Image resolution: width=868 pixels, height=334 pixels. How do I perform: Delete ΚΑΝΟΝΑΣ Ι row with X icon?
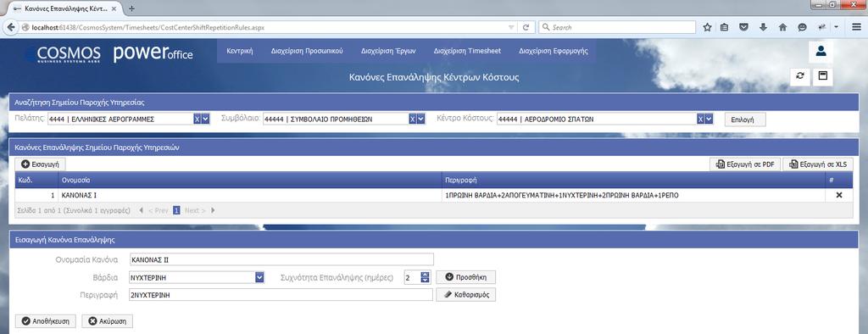pyautogui.click(x=839, y=195)
